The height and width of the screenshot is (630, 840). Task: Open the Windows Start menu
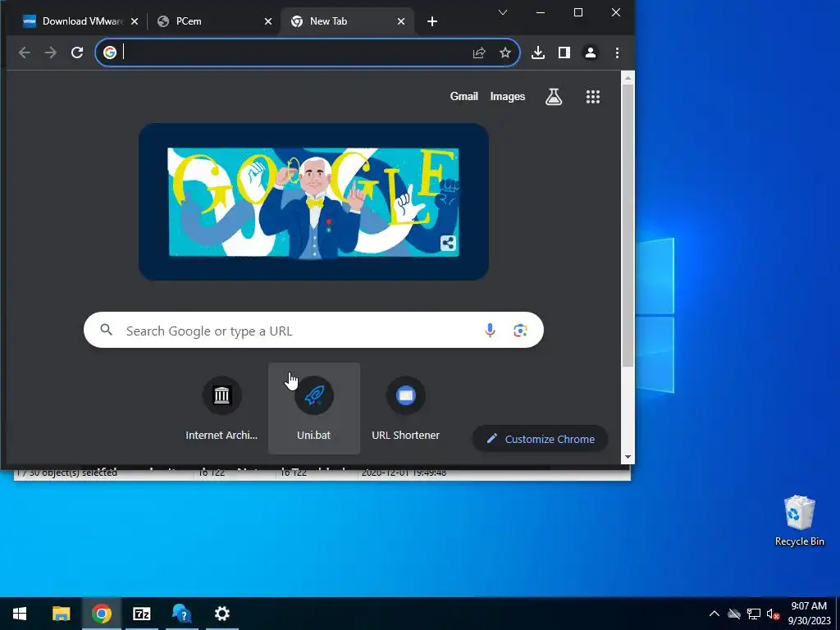[20, 614]
